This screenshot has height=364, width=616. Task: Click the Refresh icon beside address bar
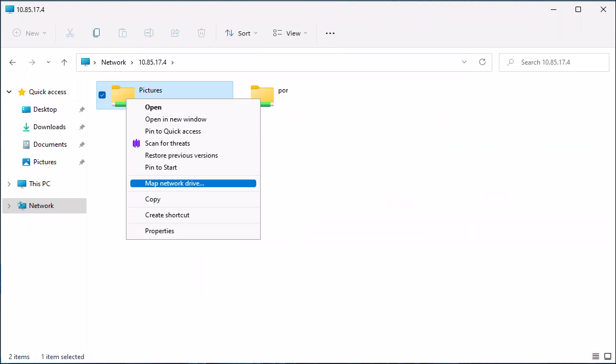point(482,62)
